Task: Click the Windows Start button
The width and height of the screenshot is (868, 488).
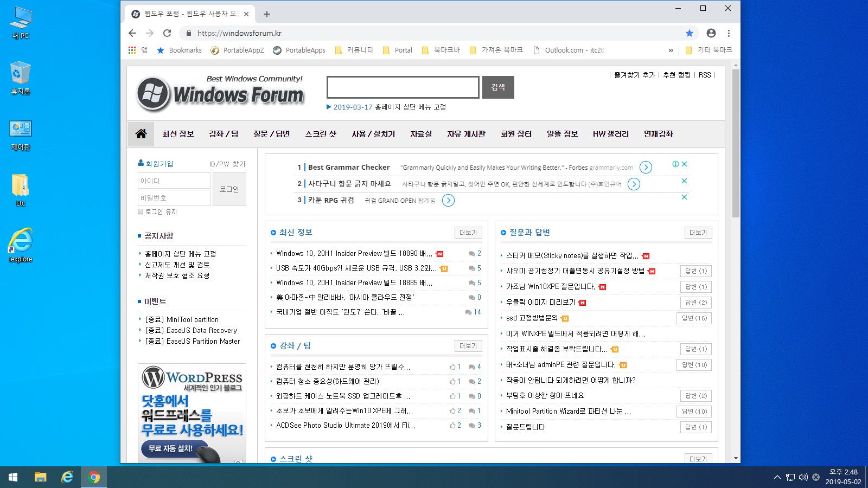Action: 13,477
